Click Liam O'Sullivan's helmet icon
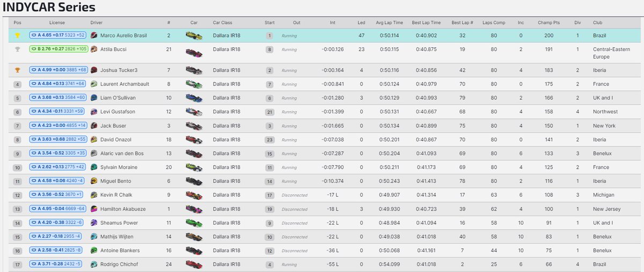Image resolution: width=644 pixels, height=272 pixels. tap(94, 98)
